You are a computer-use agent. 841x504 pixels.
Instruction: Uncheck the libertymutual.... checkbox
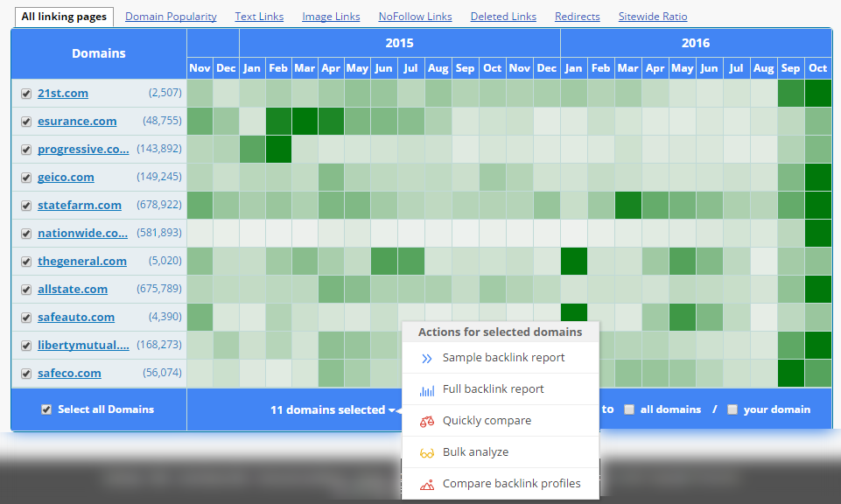tap(25, 346)
